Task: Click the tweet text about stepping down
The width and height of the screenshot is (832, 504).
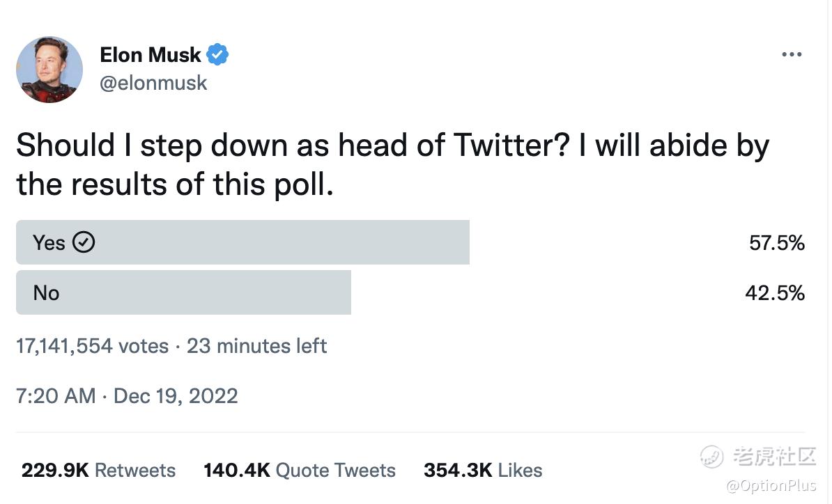Action: point(390,165)
